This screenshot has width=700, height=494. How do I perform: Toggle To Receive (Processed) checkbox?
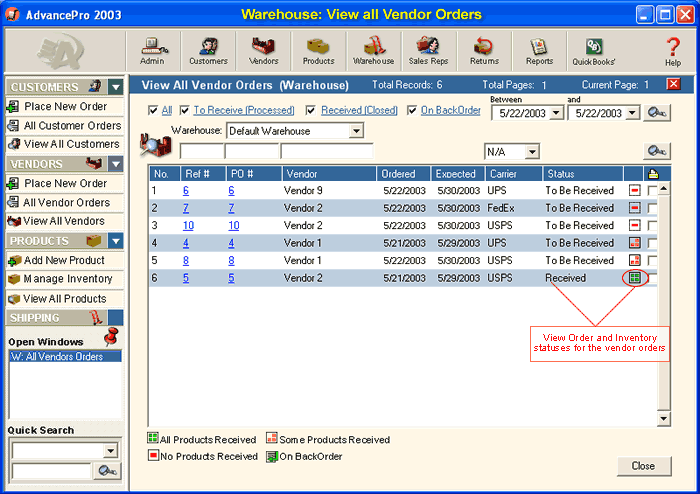[184, 110]
